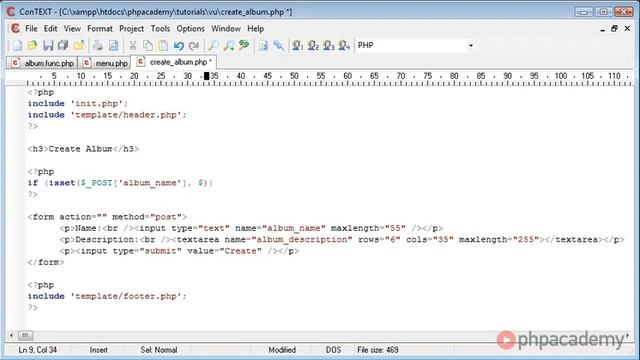Screen dimensions: 640x360
Task: Click 'Ln 9, Col 34' status entry
Action: pos(38,350)
